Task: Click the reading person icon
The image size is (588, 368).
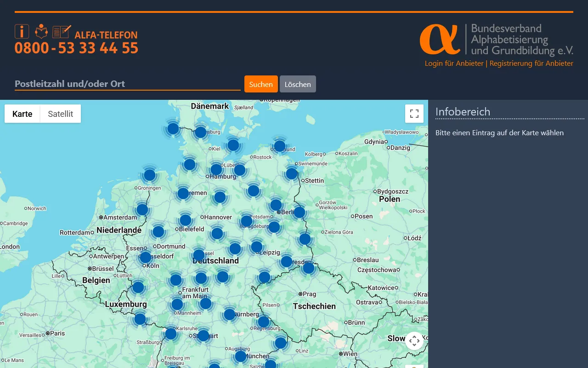Action: (x=41, y=31)
